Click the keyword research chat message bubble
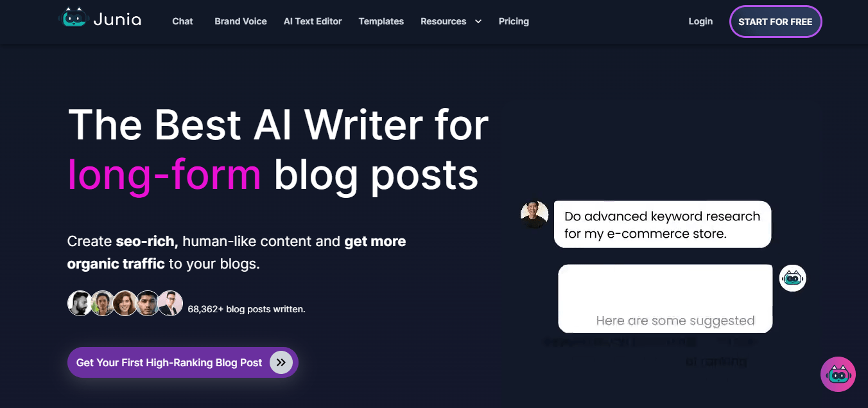868x408 pixels. (662, 225)
